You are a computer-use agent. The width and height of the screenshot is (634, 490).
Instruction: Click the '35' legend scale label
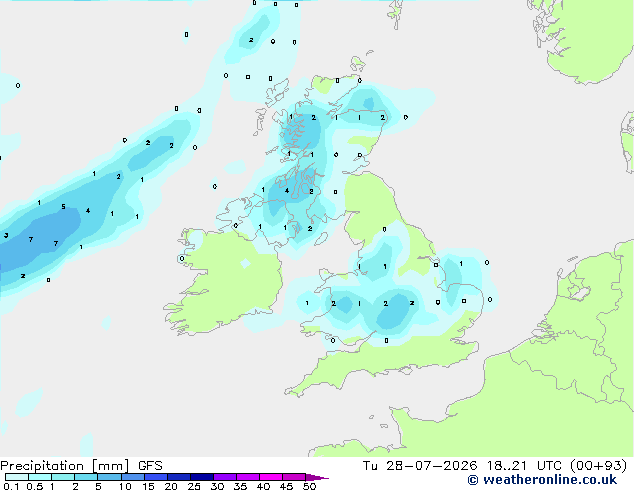(240, 486)
